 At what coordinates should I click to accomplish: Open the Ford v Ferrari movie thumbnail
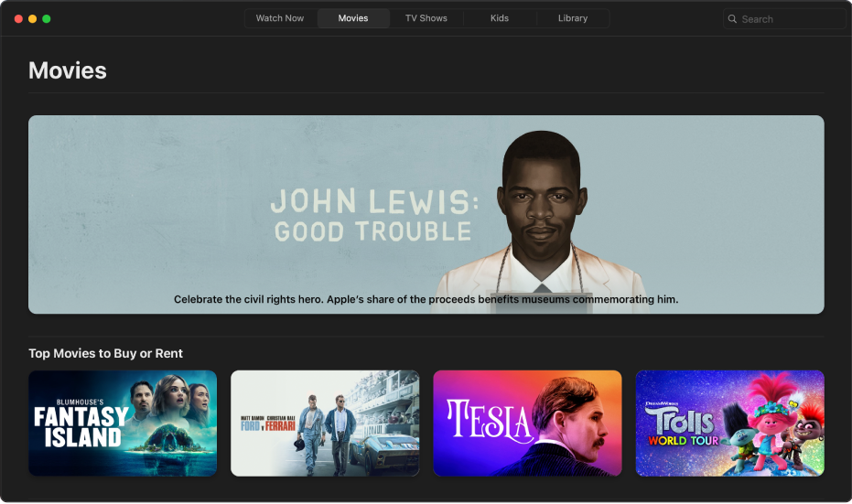tap(325, 424)
